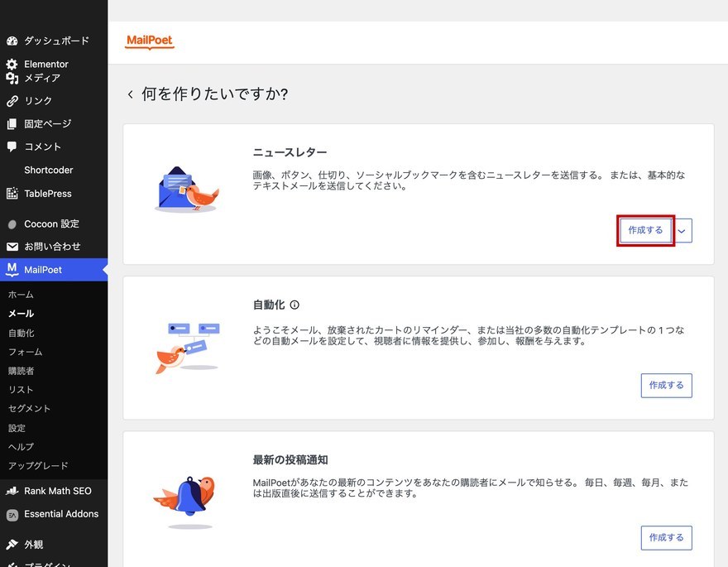Viewport: 728px width, 567px height.
Task: Click the Rank Math SEO chart icon
Action: point(12,491)
